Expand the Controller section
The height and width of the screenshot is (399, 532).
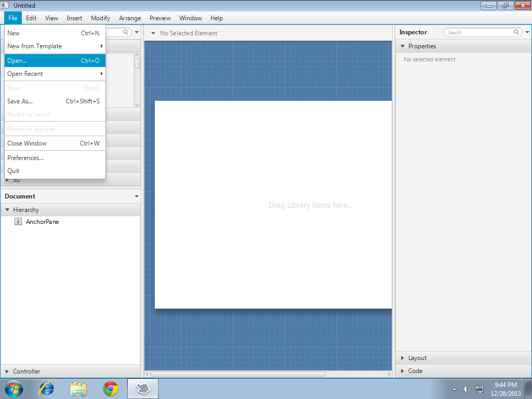pos(26,371)
